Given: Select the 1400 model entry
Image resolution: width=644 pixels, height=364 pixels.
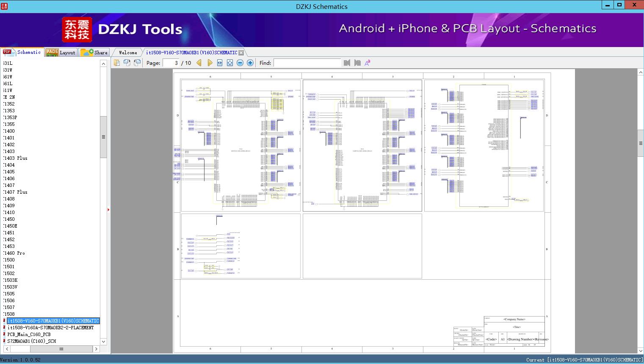Looking at the screenshot, I should point(9,131).
